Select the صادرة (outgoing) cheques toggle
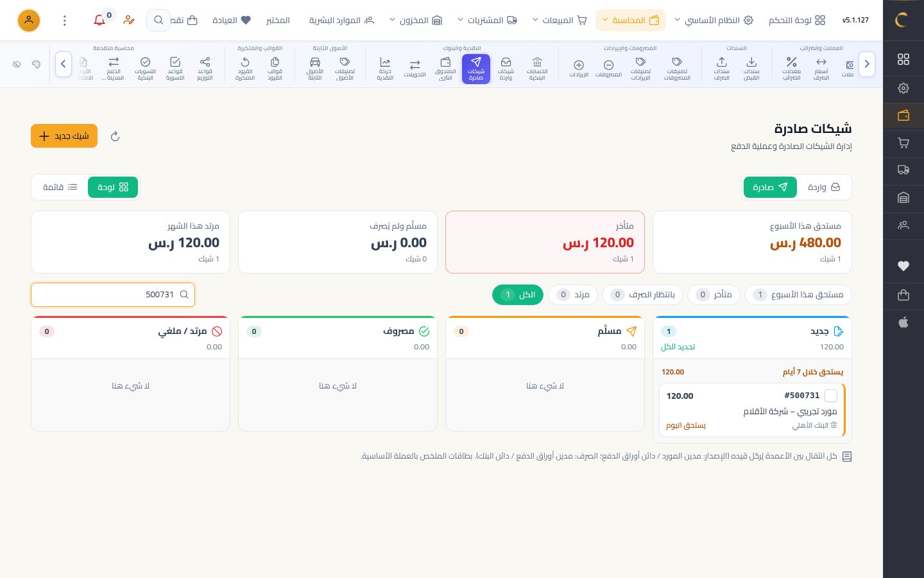The width and height of the screenshot is (924, 578). click(771, 187)
